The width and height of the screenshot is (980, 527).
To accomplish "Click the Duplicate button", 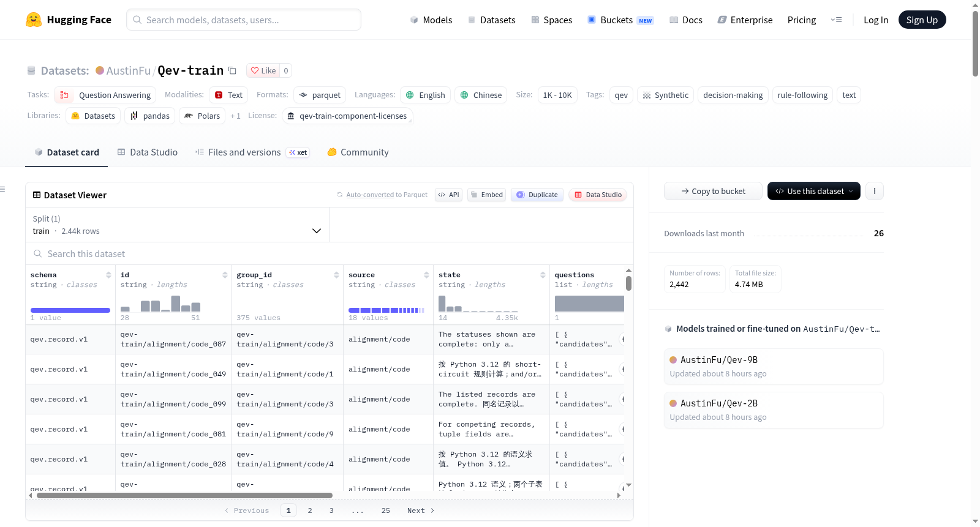I will pos(537,195).
